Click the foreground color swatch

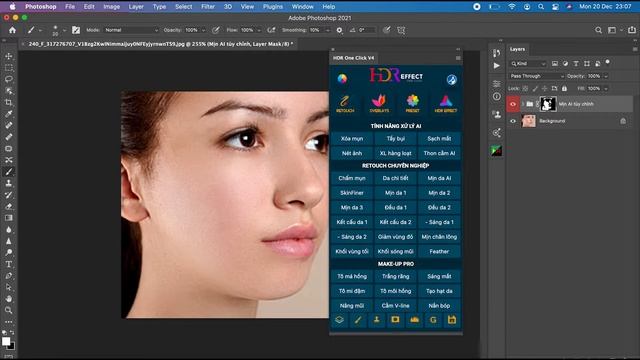click(6, 341)
